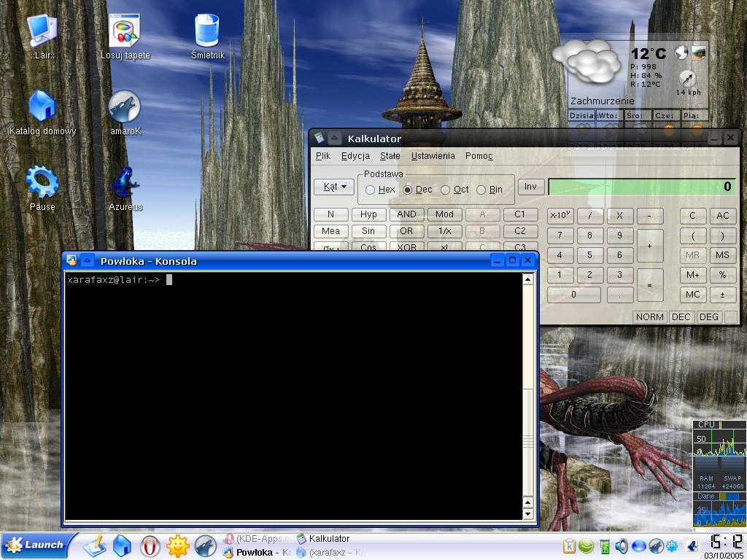Select the Dec base radio button
747x560 pixels.
click(407, 190)
